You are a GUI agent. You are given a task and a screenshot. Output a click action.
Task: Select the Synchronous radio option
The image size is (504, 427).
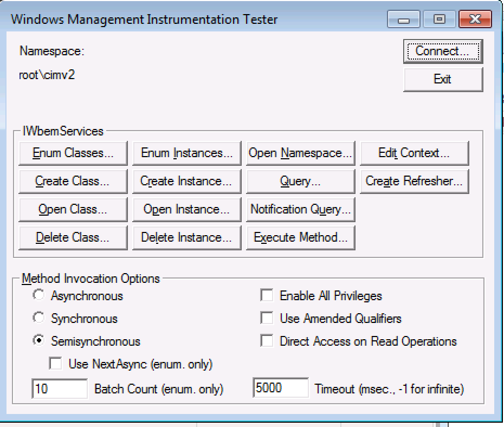tap(38, 318)
